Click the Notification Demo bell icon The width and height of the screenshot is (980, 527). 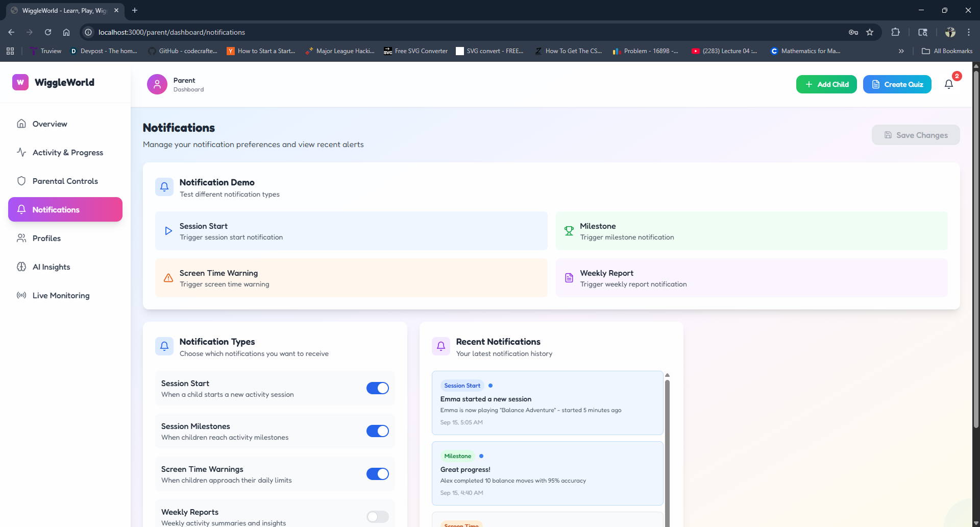coord(164,187)
